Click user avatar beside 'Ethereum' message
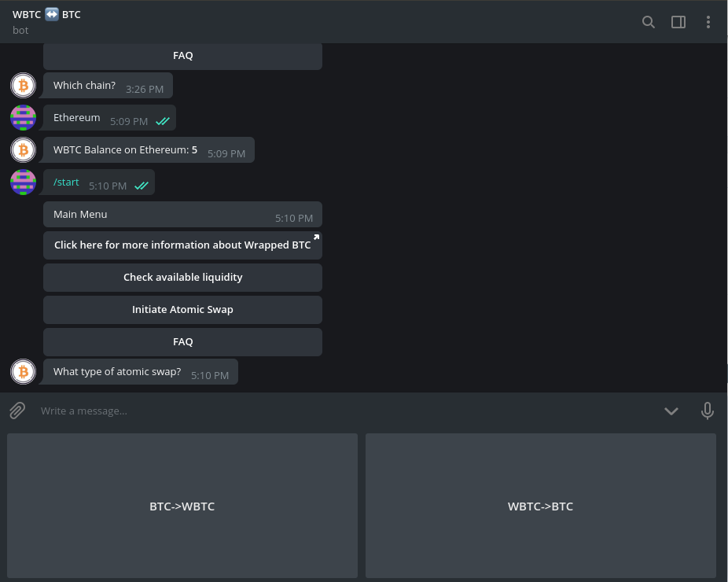The image size is (728, 582). (x=24, y=117)
